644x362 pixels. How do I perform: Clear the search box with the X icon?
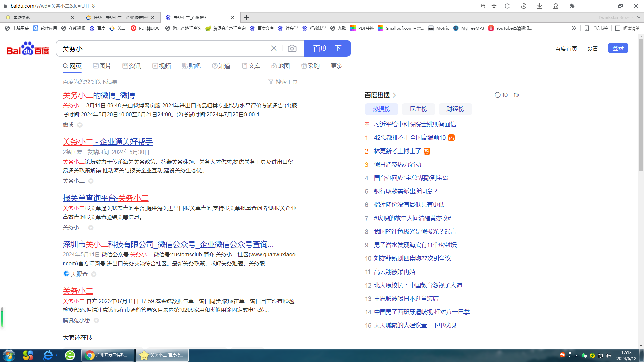click(x=274, y=48)
